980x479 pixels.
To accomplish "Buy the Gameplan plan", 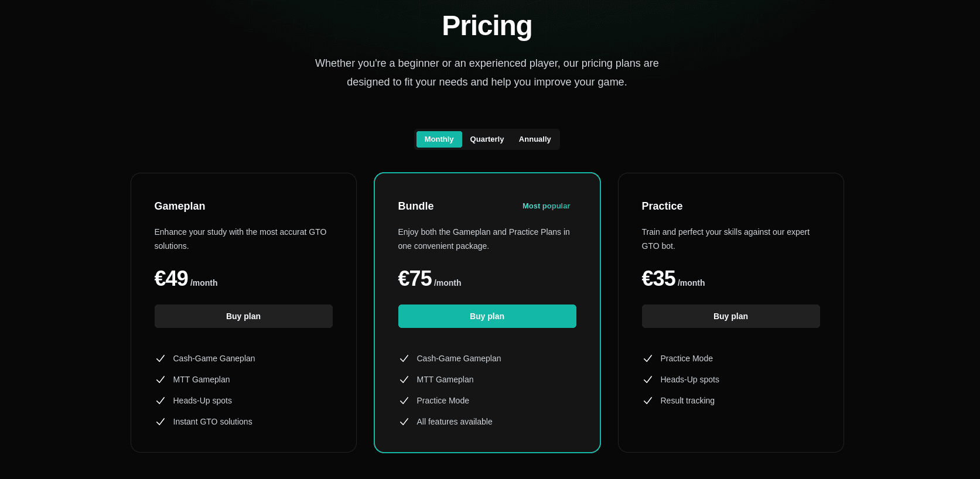I will click(244, 316).
